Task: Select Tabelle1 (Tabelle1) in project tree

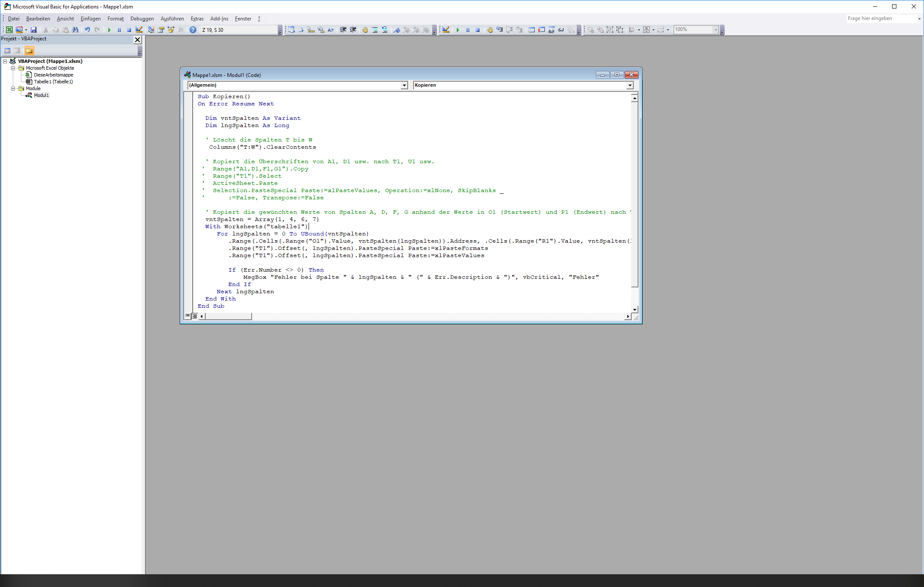Action: 53,82
